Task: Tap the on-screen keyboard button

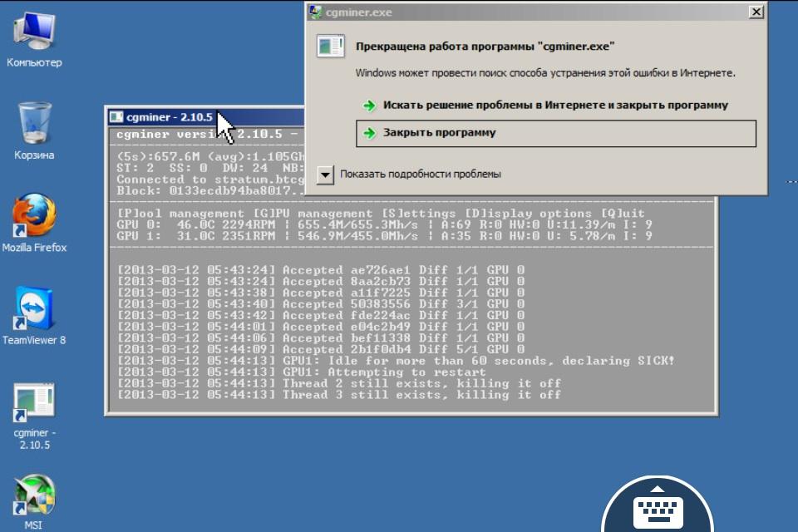Action: coord(658,508)
